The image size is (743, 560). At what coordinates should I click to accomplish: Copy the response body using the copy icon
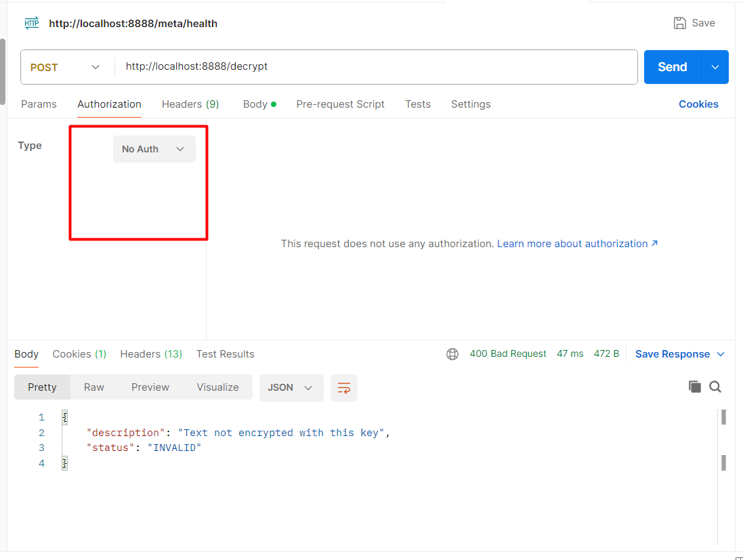695,386
